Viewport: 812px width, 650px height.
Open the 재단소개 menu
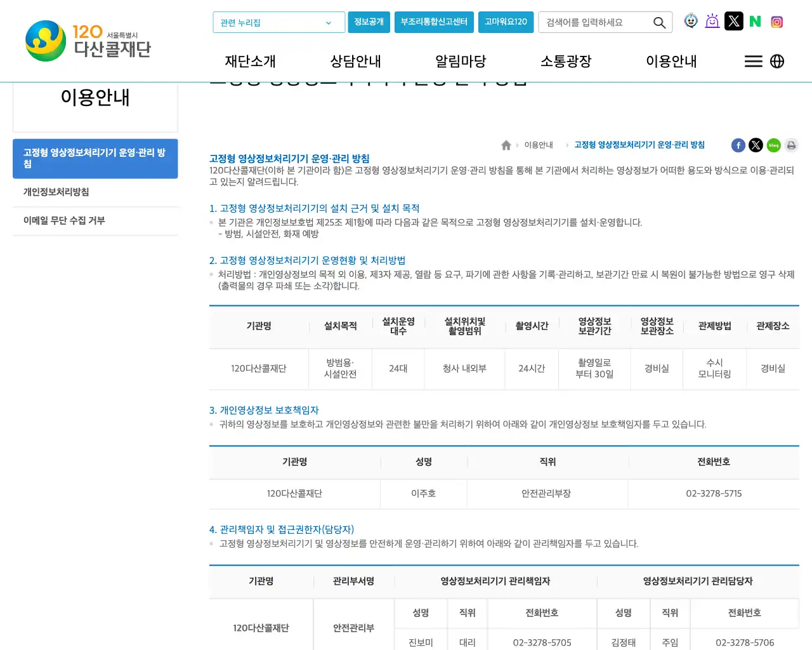(x=251, y=61)
